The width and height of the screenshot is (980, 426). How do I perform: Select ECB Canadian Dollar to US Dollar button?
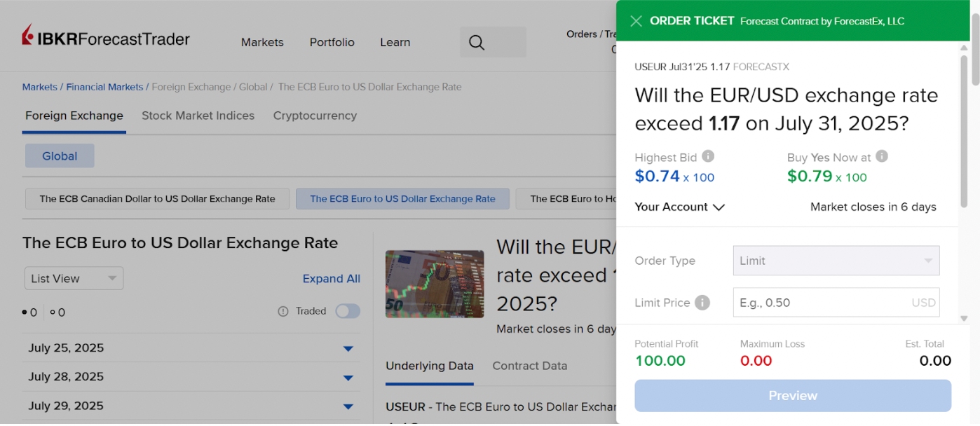coord(158,199)
